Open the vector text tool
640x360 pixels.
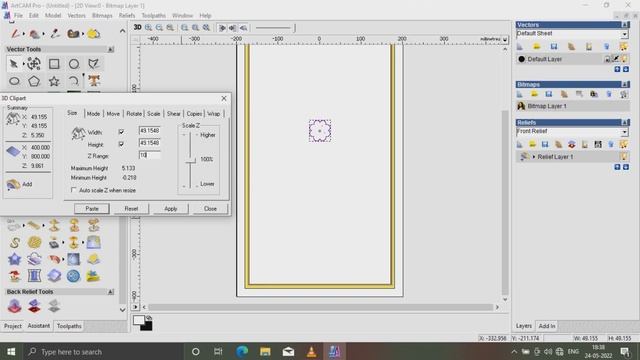(94, 81)
